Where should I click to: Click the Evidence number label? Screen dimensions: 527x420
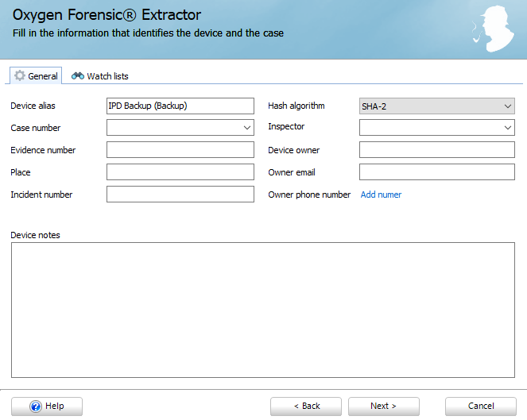(43, 150)
